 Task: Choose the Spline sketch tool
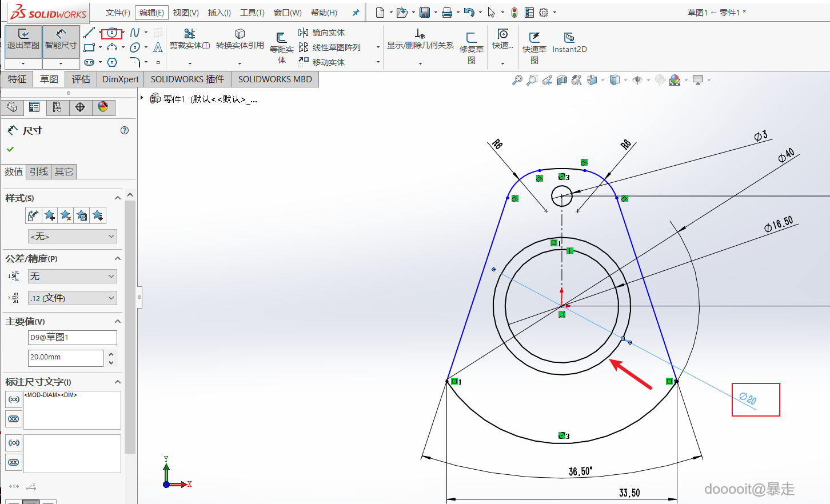point(134,33)
